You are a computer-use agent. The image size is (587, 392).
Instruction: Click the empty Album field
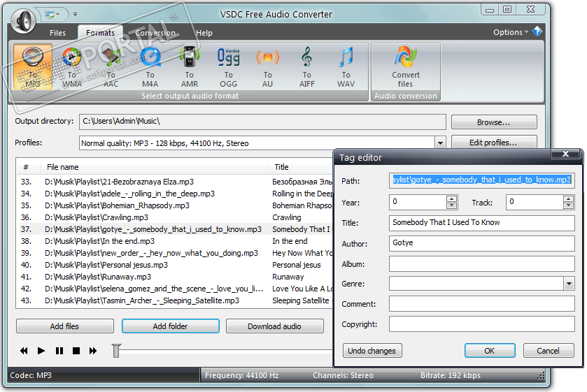tap(482, 263)
